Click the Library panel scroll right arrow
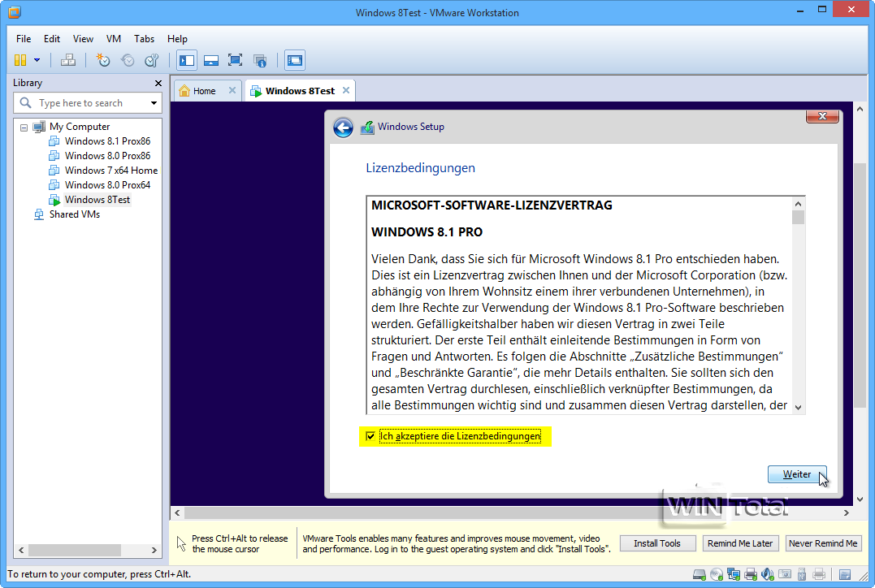Viewport: 875px width, 588px height. point(154,550)
